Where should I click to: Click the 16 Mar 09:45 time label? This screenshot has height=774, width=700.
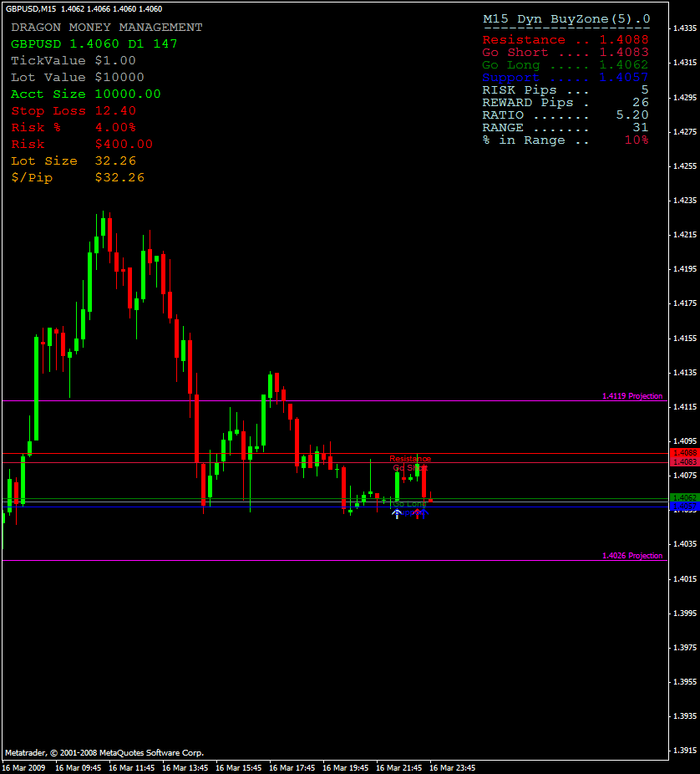click(x=78, y=767)
